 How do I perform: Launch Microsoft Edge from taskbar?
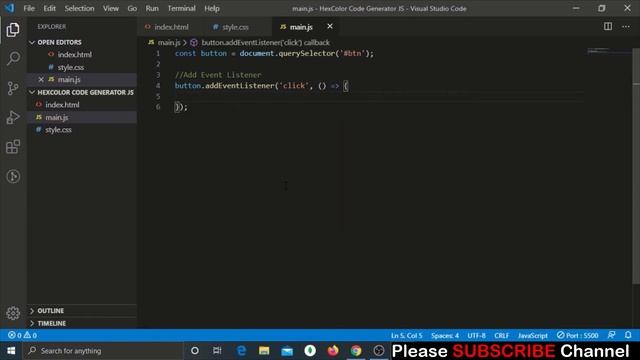tap(241, 351)
